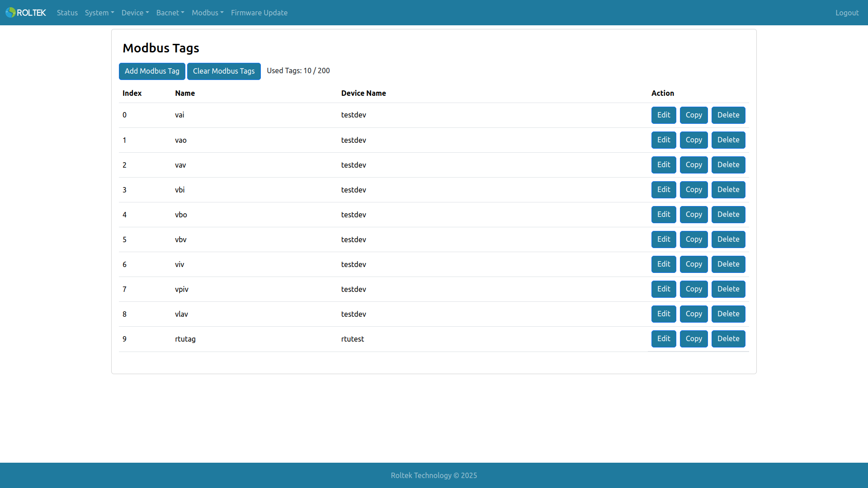
Task: Edit the vbi tag
Action: (664, 189)
